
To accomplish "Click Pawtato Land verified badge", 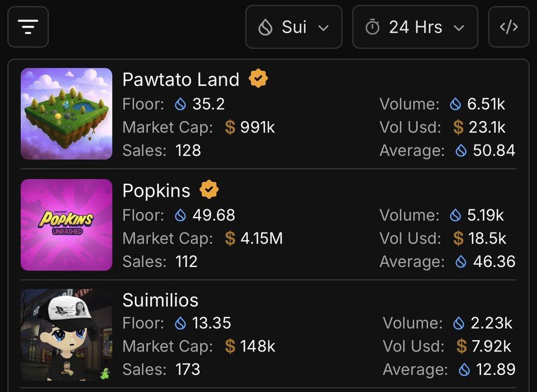I will (258, 79).
